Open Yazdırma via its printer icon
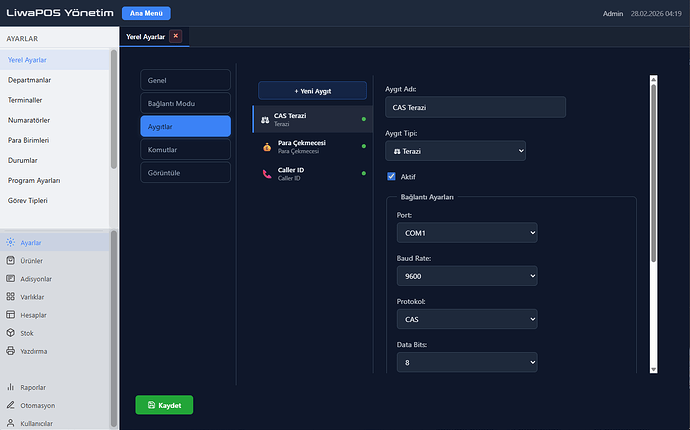This screenshot has width=690, height=430. pos(11,351)
